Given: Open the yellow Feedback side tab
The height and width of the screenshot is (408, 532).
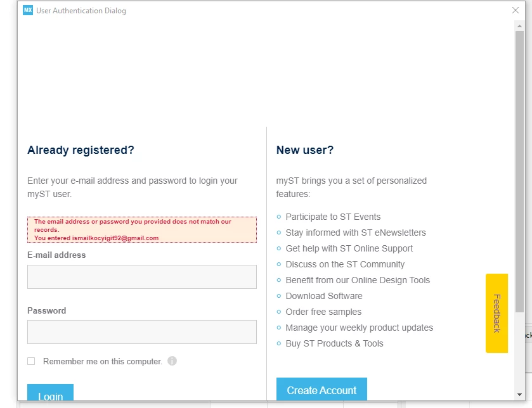Looking at the screenshot, I should tap(496, 313).
